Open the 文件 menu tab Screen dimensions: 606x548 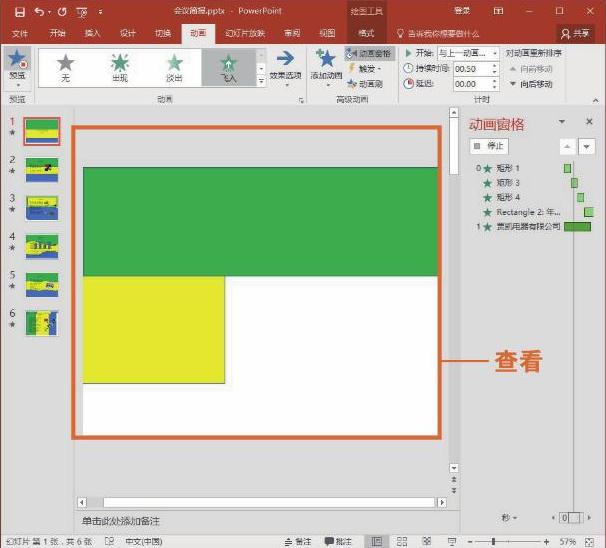tap(20, 34)
